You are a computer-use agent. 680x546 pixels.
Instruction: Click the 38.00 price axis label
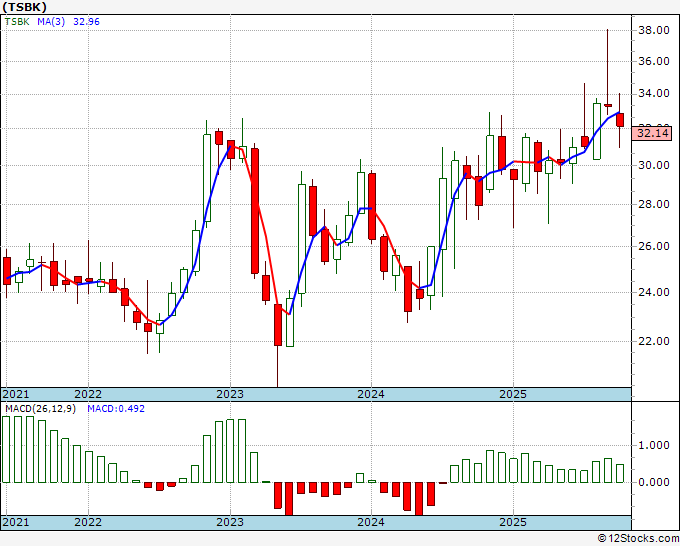click(654, 30)
